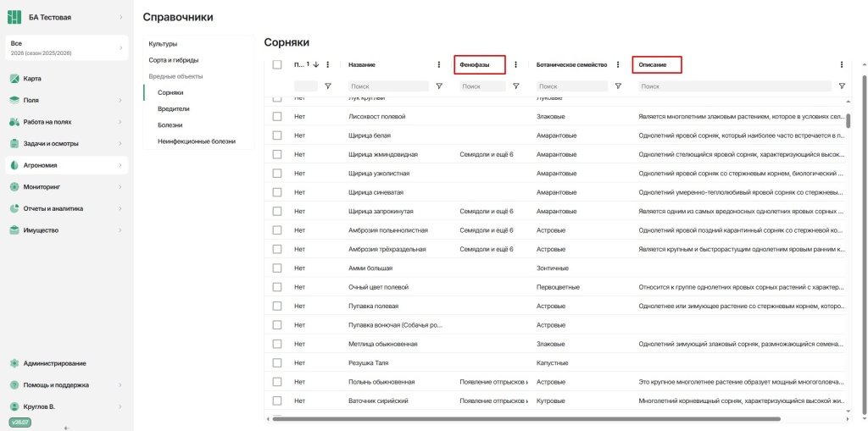Click the green app logo icon
This screenshot has height=431, width=868.
[14, 17]
